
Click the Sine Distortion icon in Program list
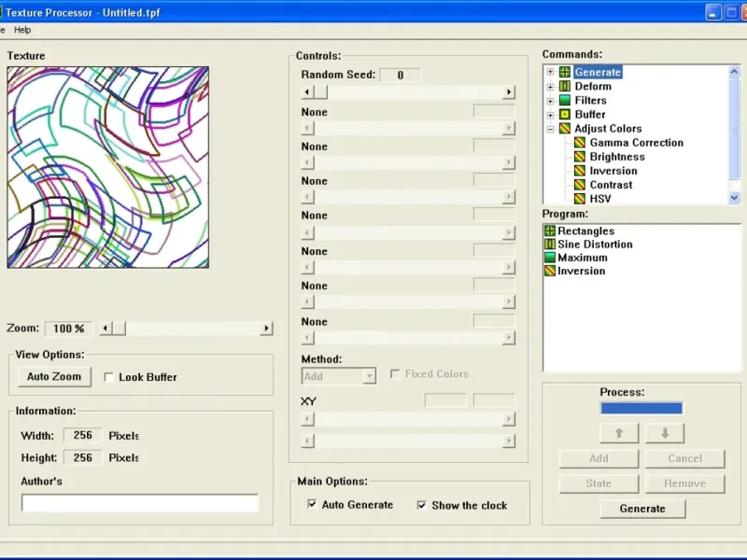point(550,245)
